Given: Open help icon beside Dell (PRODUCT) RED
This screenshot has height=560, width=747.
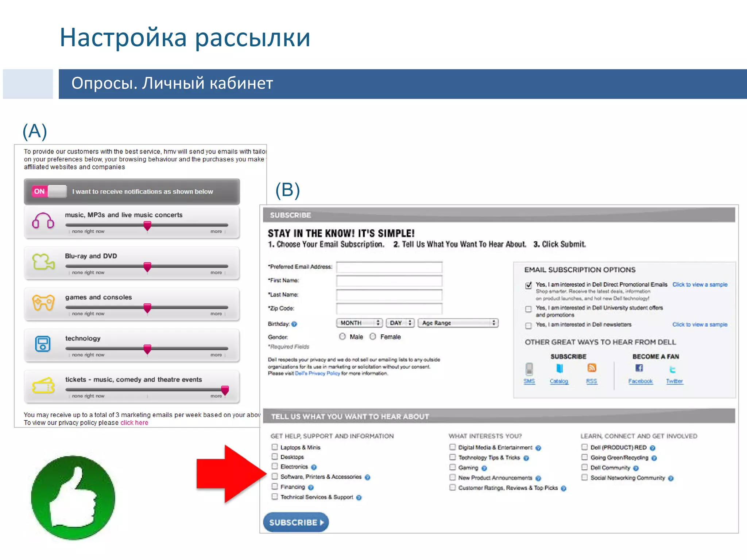Looking at the screenshot, I should (x=653, y=448).
